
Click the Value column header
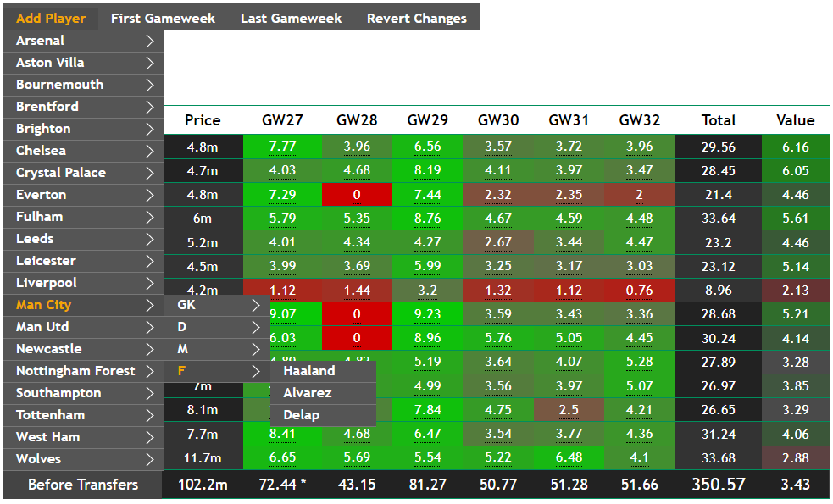pos(796,120)
